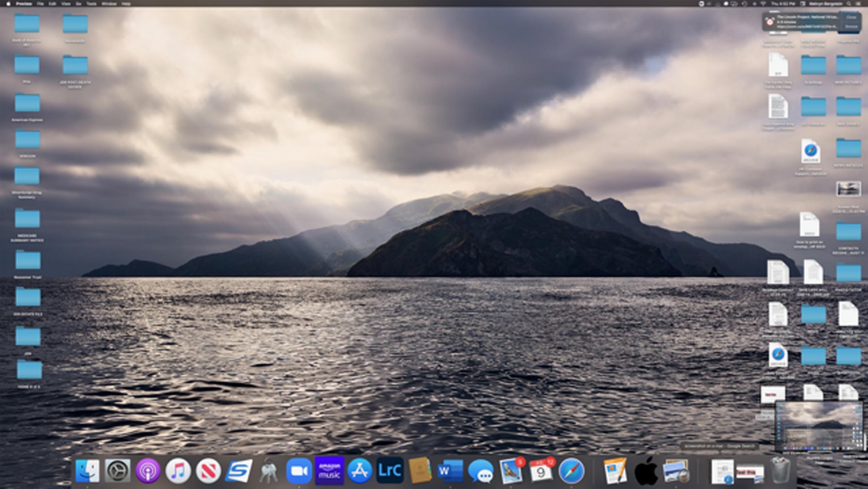Open Amazon Music in the Dock

[x=329, y=471]
